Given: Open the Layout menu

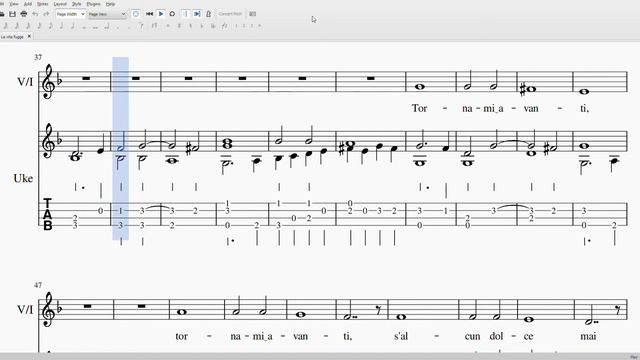Looking at the screenshot, I should coord(60,4).
